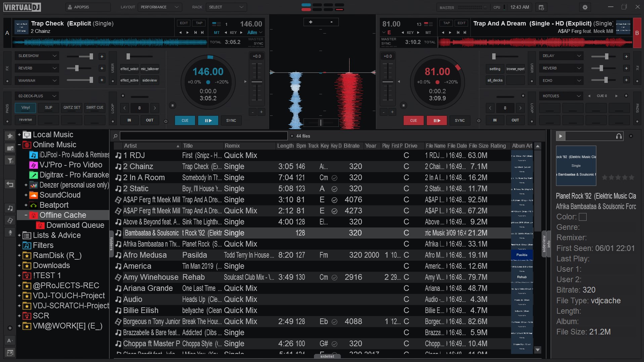This screenshot has width=644, height=362.
Task: Open the VJ'Pro Pro Video icon
Action: click(33, 165)
